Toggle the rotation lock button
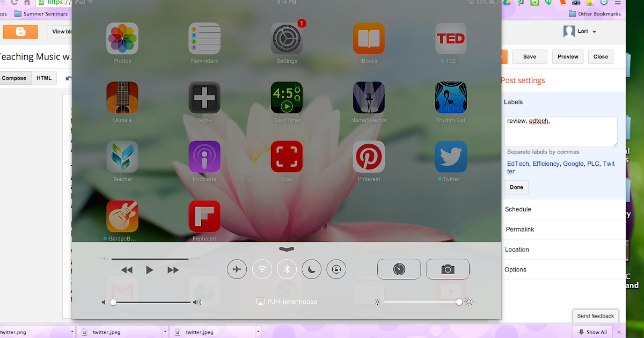This screenshot has height=338, width=644. [336, 269]
